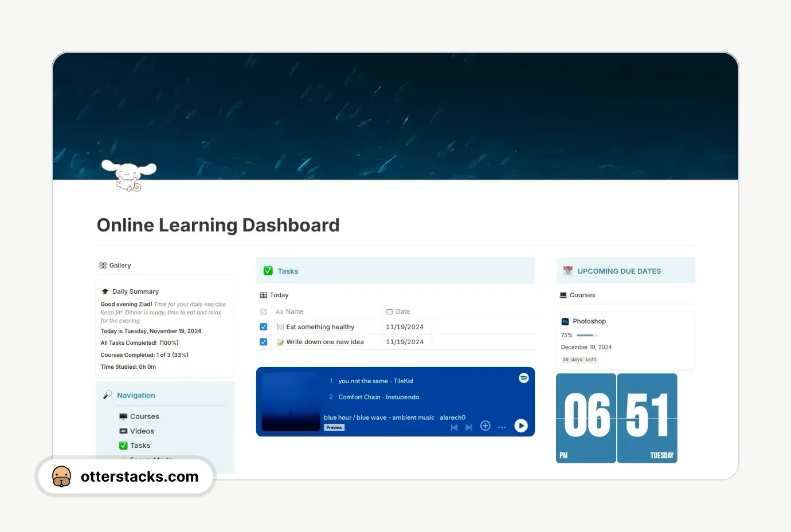The image size is (791, 532).
Task: Go to Tasks in Navigation
Action: (140, 446)
